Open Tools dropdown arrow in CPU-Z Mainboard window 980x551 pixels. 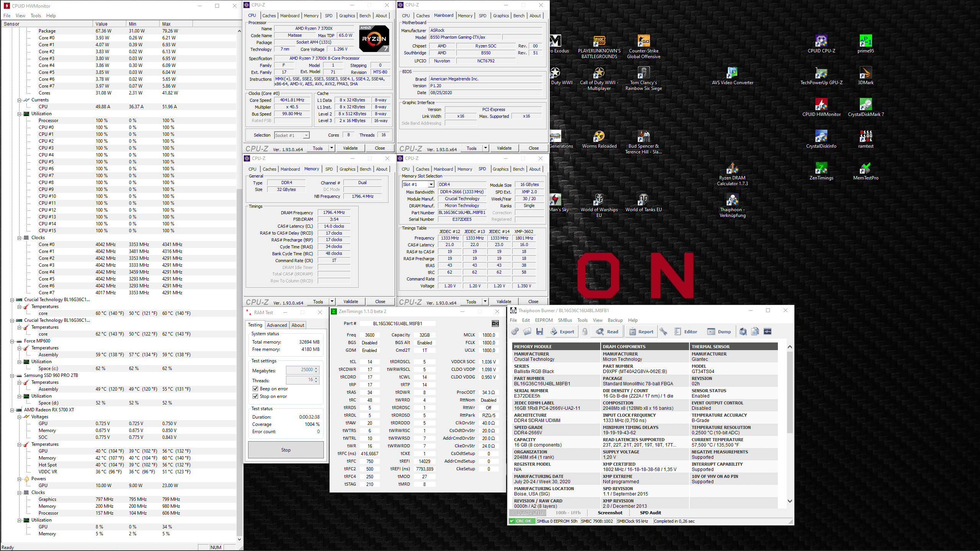[485, 148]
